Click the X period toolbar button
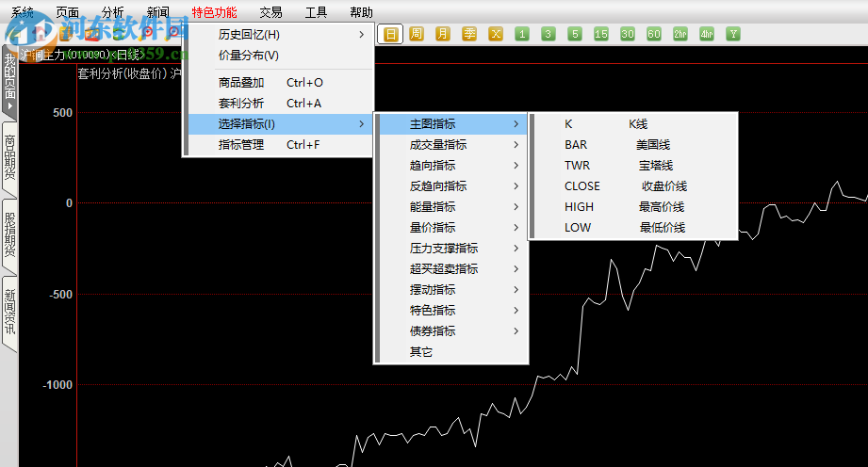Image resolution: width=868 pixels, height=467 pixels. coord(496,34)
